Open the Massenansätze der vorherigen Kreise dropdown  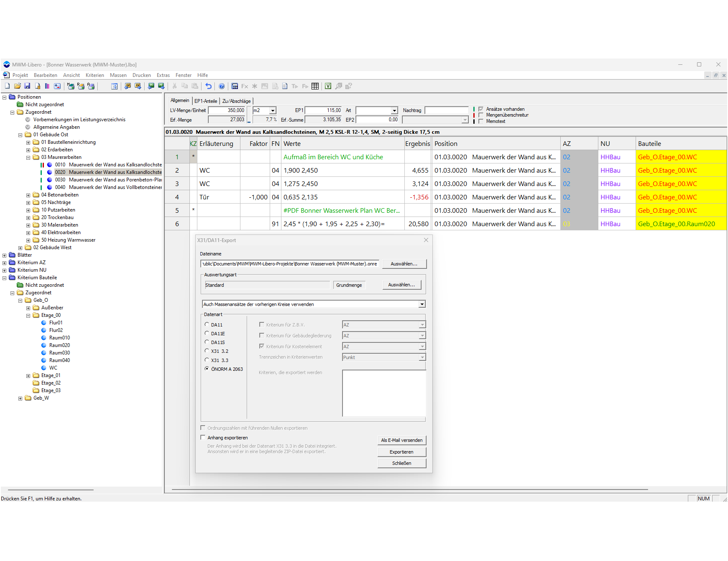[x=422, y=304]
